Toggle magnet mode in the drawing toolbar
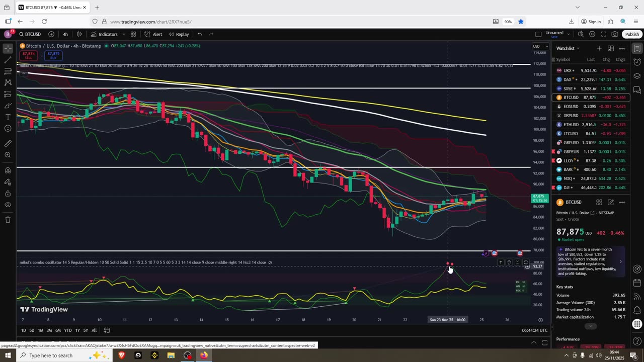 [8, 170]
